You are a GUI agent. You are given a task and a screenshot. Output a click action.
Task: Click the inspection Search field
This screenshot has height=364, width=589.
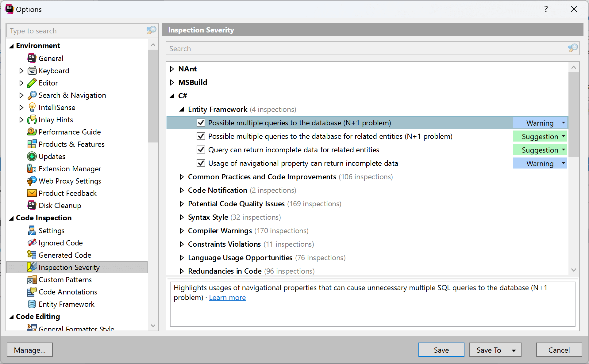pyautogui.click(x=307, y=48)
